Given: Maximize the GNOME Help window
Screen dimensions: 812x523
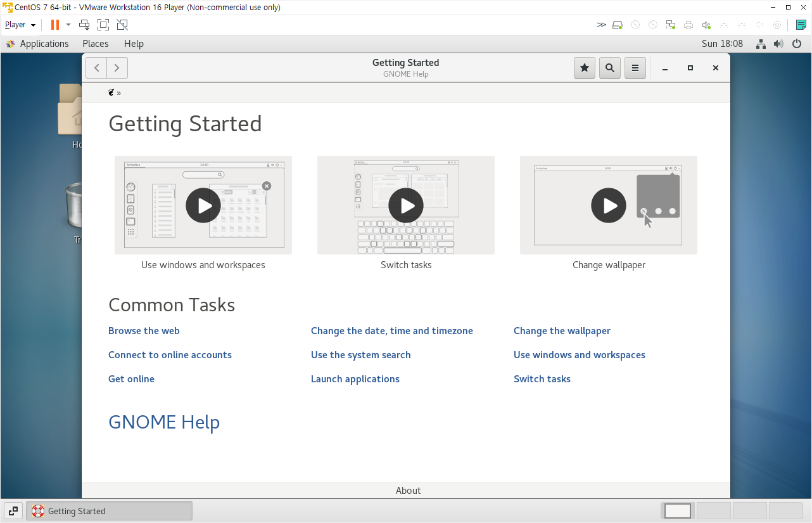Looking at the screenshot, I should coord(690,68).
